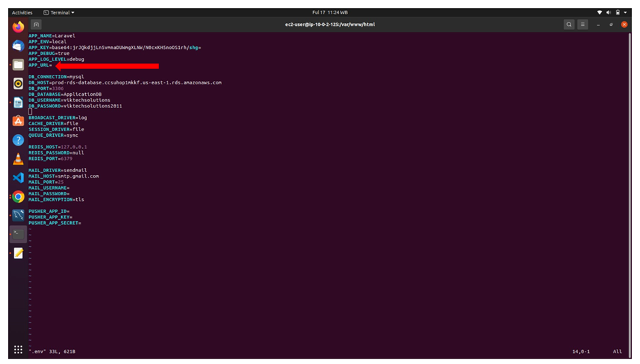The height and width of the screenshot is (364, 640).
Task: Open the Help icon in dock
Action: pyautogui.click(x=18, y=140)
